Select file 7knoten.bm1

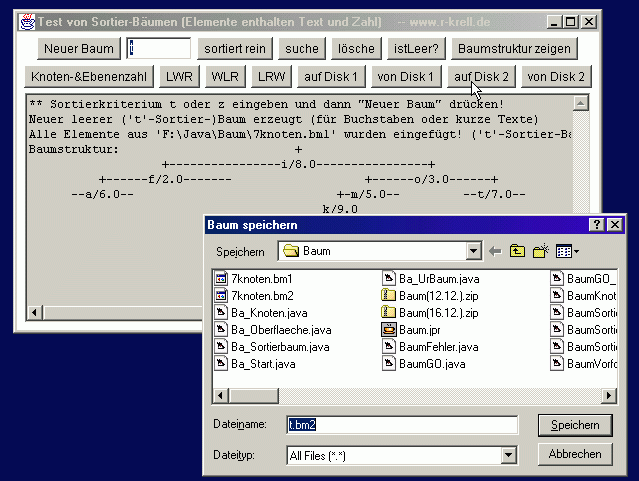(261, 279)
